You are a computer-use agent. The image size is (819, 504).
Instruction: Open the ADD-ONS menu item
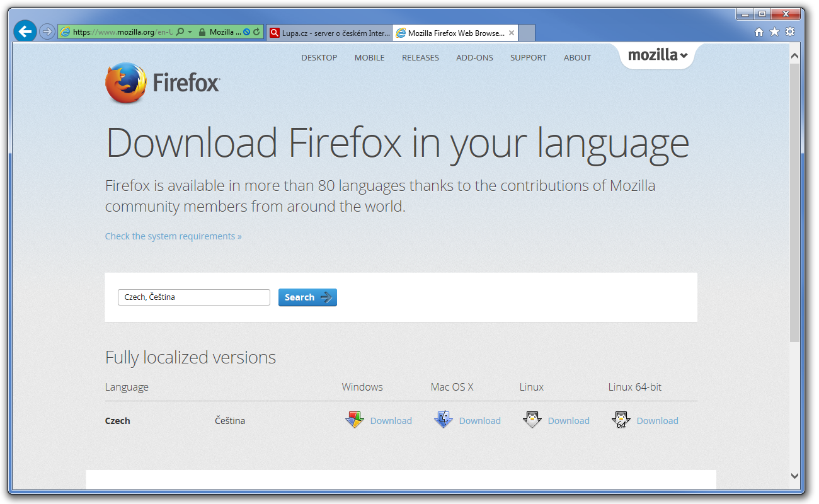coord(474,57)
